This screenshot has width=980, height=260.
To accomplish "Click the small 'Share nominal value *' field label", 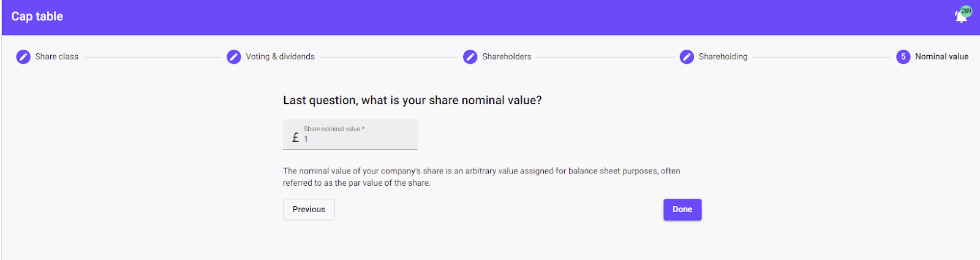I will [334, 129].
